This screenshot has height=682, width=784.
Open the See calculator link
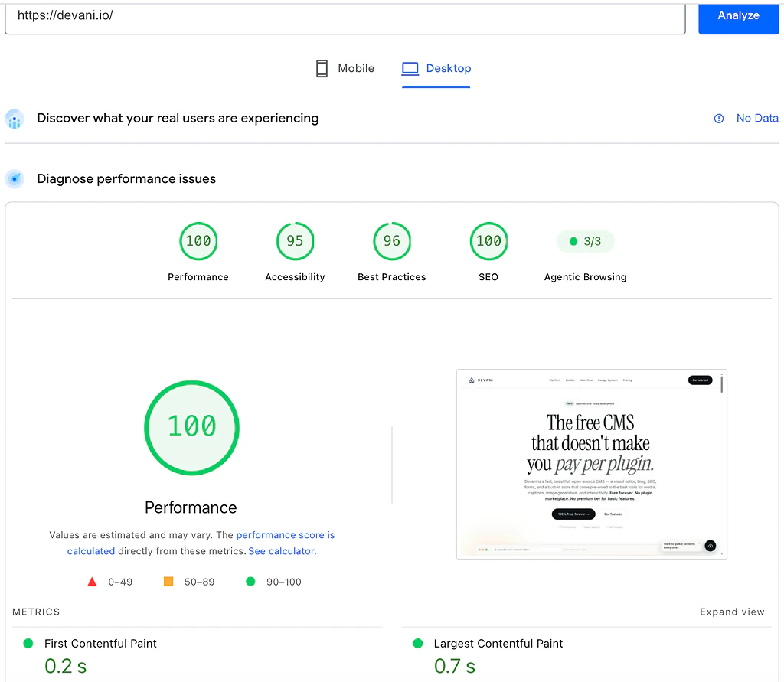(282, 551)
